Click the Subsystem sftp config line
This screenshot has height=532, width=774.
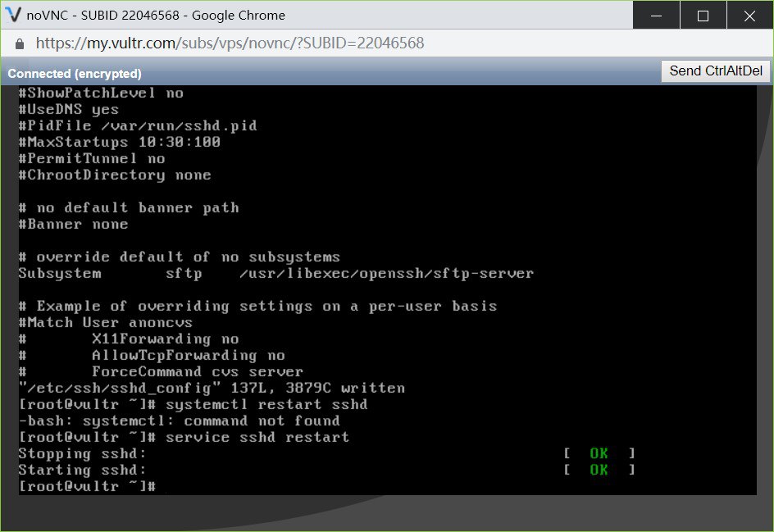tap(275, 273)
